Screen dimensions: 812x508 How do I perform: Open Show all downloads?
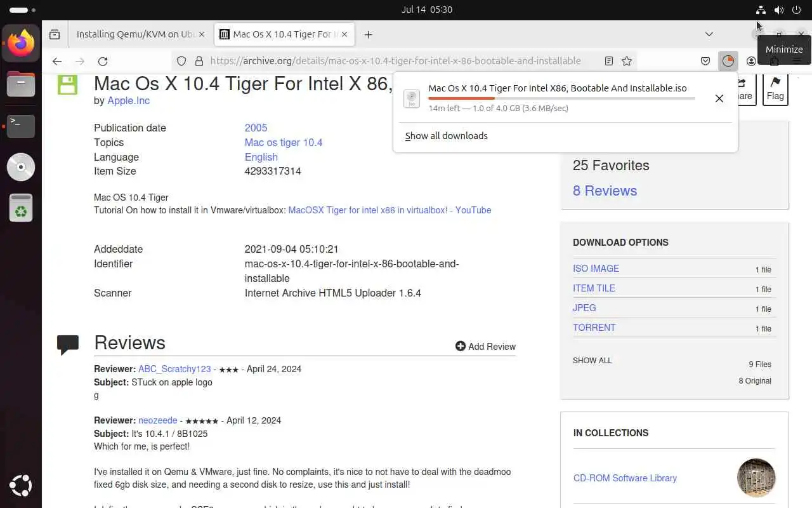coord(447,136)
